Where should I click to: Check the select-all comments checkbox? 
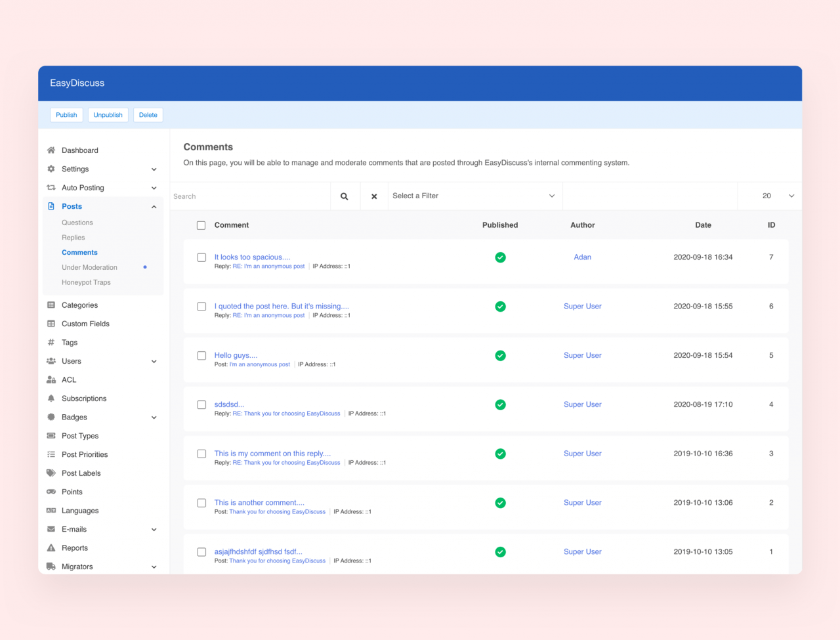[x=201, y=225]
